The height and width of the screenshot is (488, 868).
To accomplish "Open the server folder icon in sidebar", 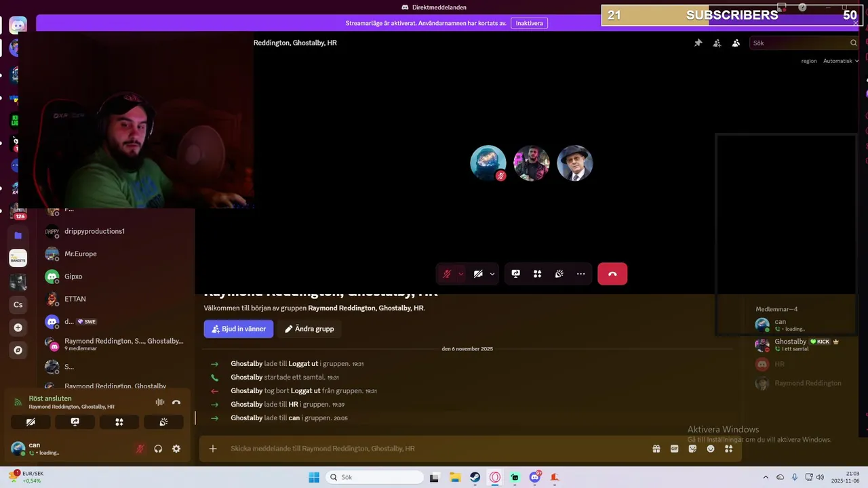I will point(18,235).
